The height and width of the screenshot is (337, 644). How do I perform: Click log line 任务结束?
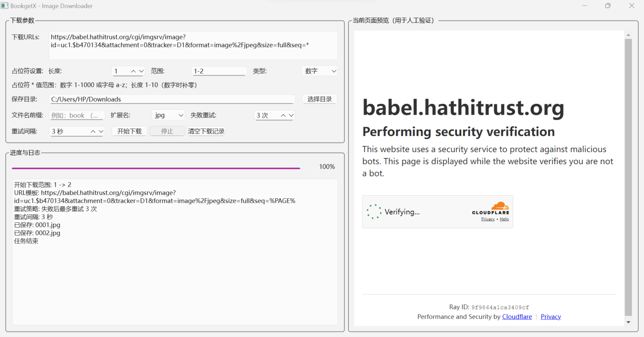click(x=26, y=241)
